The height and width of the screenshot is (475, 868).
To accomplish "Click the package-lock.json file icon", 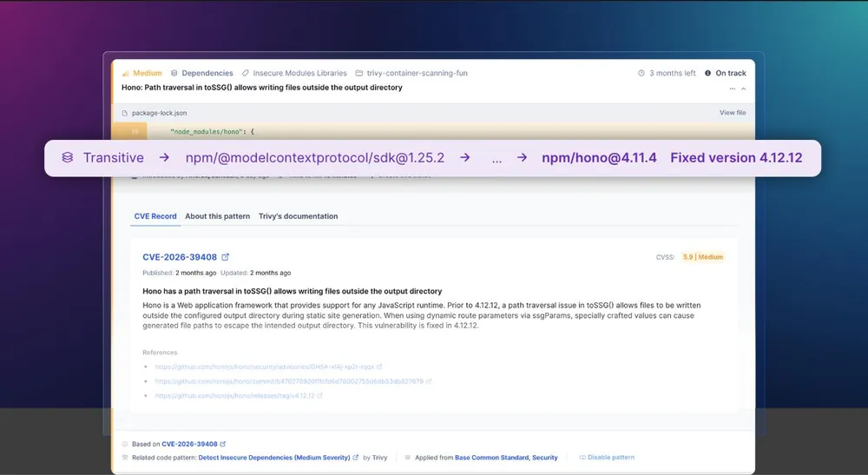I will (124, 113).
